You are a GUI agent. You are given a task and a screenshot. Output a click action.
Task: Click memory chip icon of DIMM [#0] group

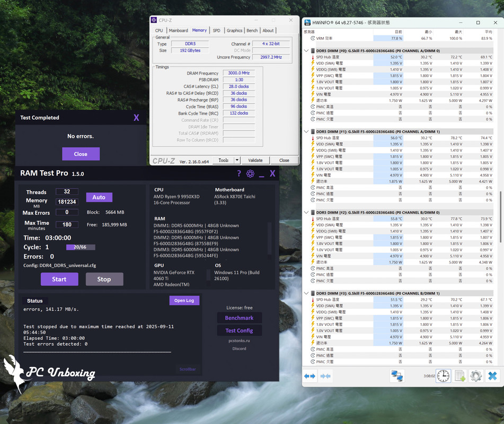click(x=313, y=51)
